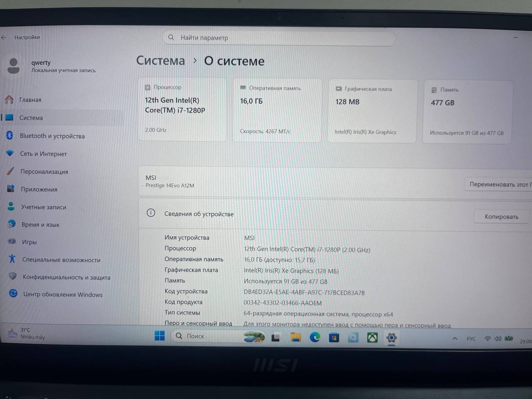Click the Тип системы value 64-разрядная
This screenshot has width=532, height=399.
point(318,314)
